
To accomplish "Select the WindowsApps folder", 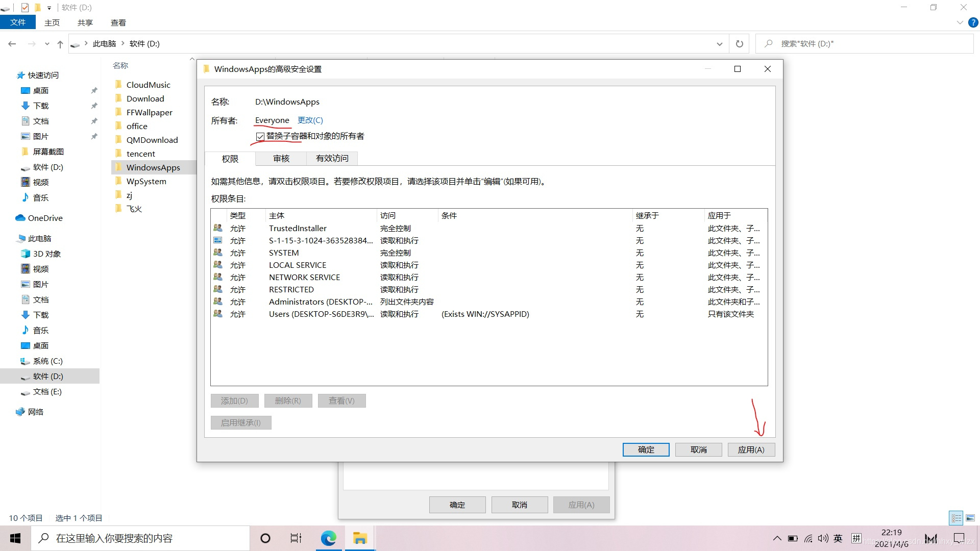I will click(154, 167).
